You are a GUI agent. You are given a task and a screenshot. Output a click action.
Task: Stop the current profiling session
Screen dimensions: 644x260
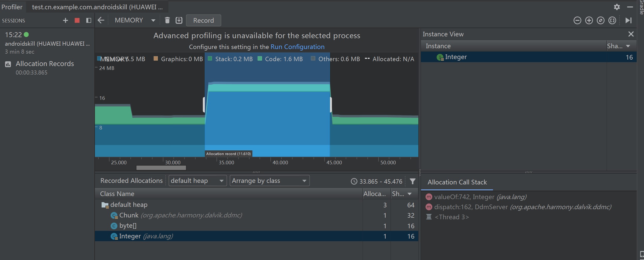click(x=77, y=20)
